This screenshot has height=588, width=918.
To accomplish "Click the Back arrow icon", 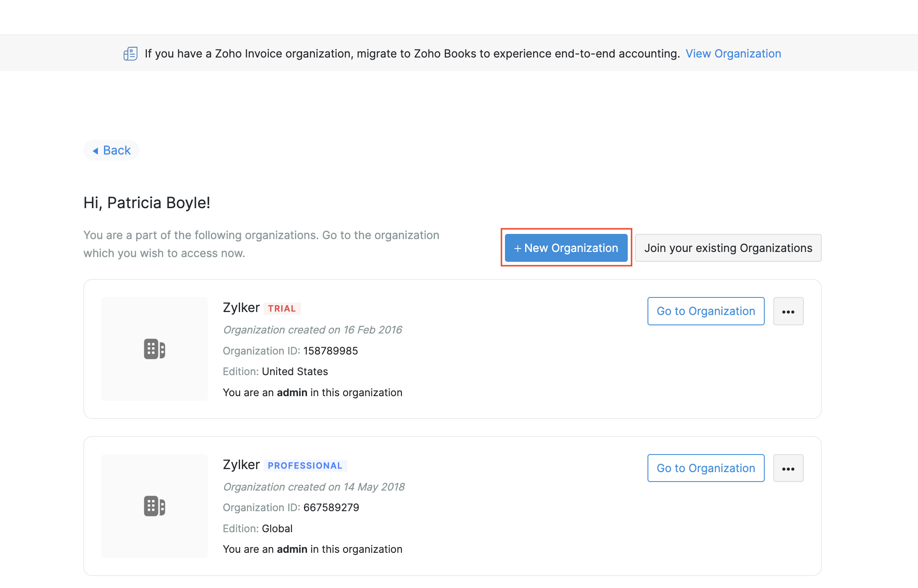I will (x=95, y=151).
